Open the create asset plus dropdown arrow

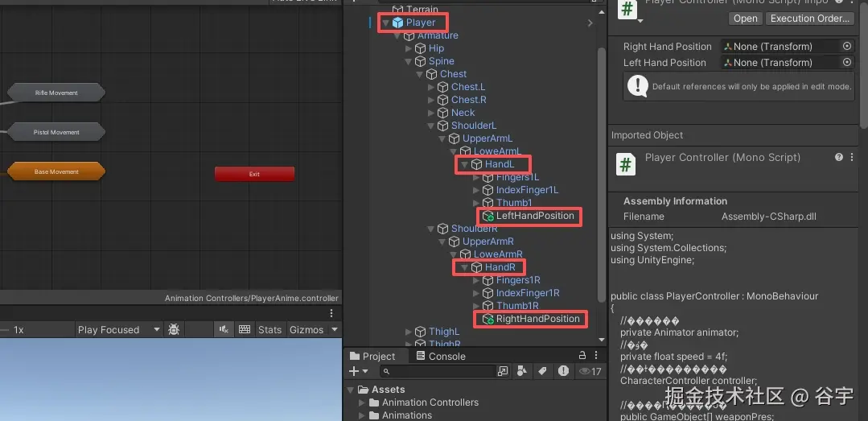pos(365,372)
